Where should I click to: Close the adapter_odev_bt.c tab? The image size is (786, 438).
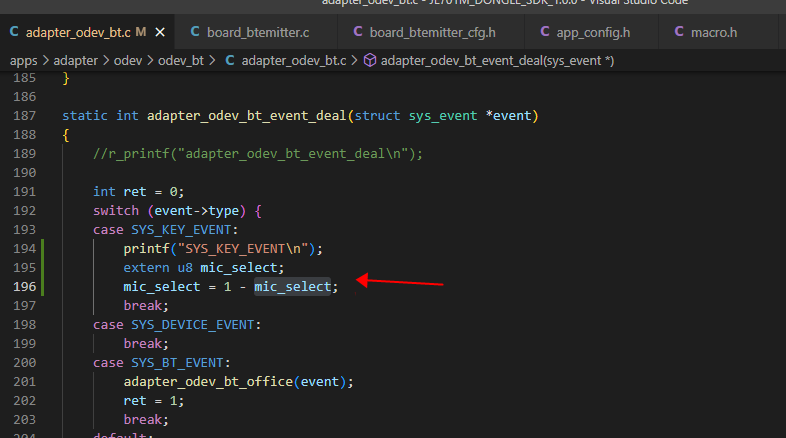pyautogui.click(x=160, y=32)
